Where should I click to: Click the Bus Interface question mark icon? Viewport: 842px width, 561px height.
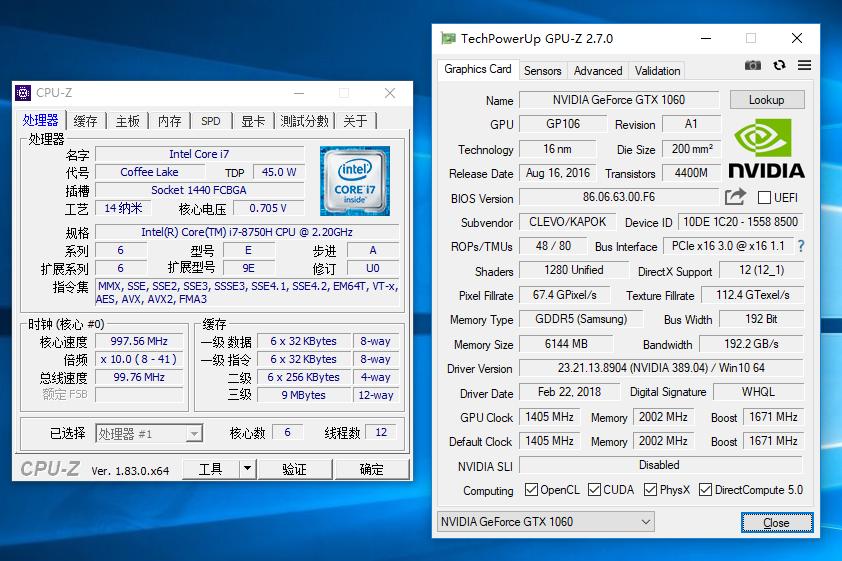click(800, 246)
